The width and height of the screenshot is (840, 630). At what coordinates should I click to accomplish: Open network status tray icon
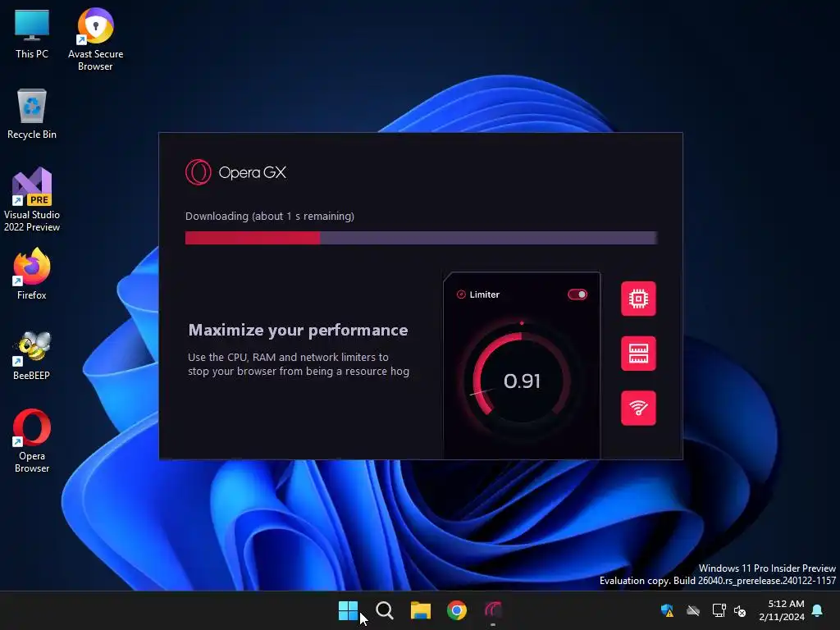tap(719, 610)
